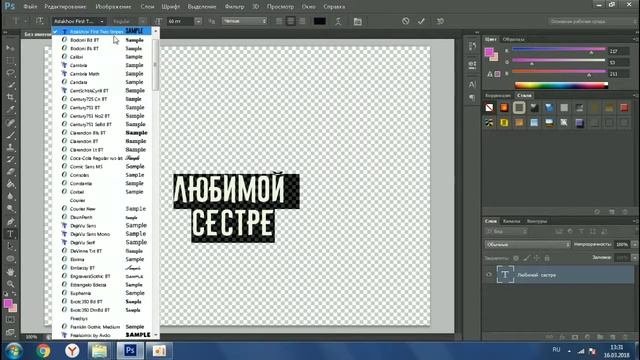Toggle text orientation icon in options bar
The image size is (640, 360).
click(40, 21)
